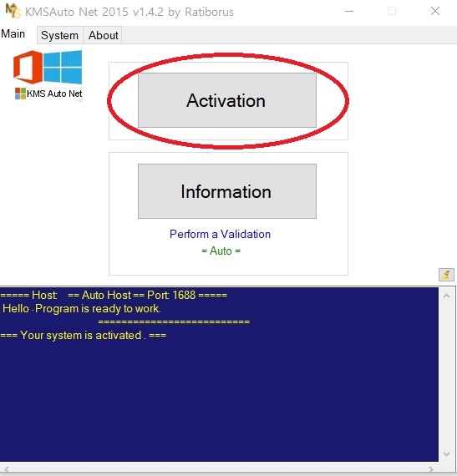The width and height of the screenshot is (457, 476).
Task: Open the System tab
Action: coord(60,35)
